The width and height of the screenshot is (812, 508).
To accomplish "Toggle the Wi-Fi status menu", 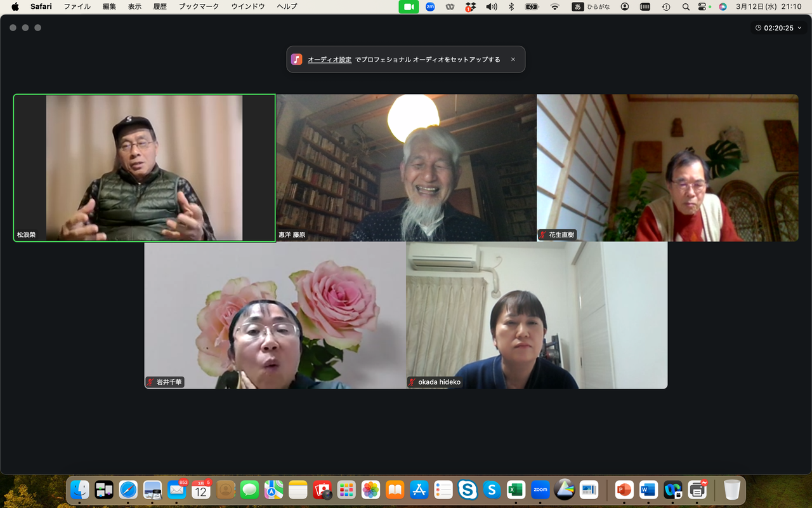I will click(x=555, y=6).
